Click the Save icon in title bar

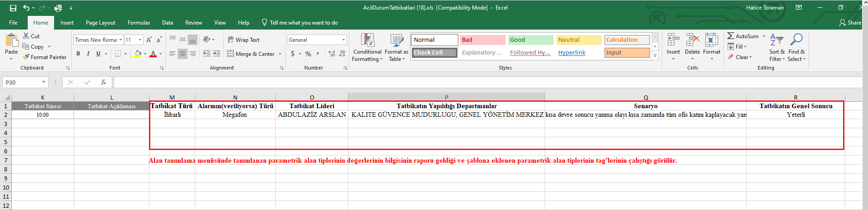[13, 8]
